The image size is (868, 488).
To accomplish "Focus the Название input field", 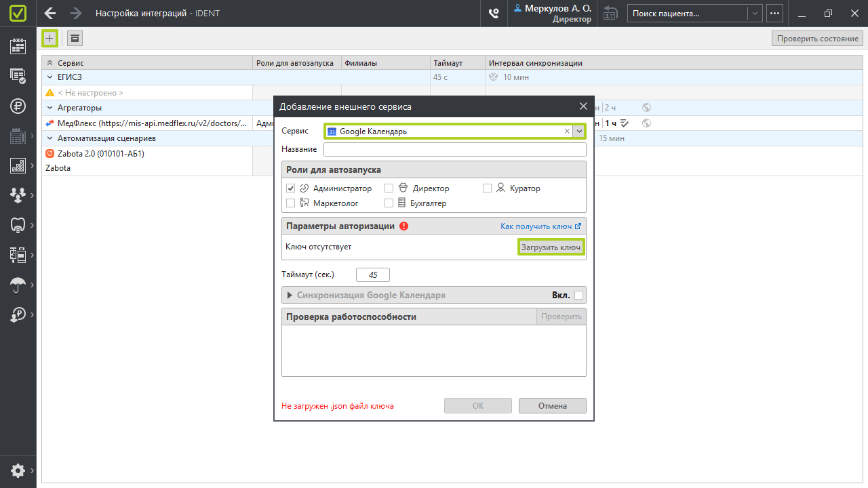I will (x=455, y=149).
